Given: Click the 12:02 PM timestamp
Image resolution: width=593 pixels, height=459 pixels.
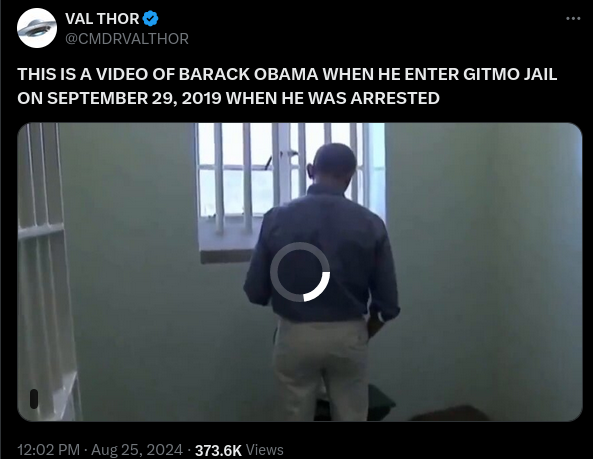Looking at the screenshot, I should 48,450.
